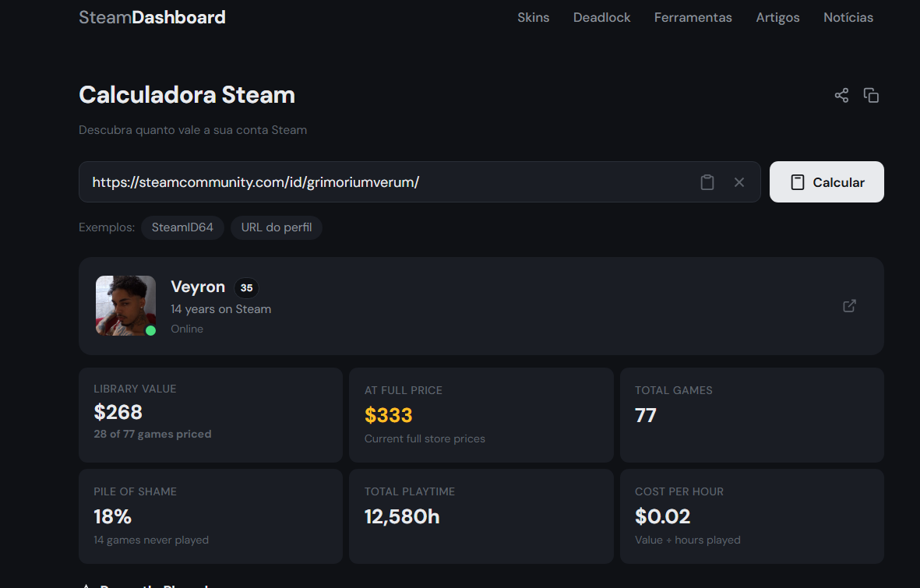Click the 77 total games value
Screen dimensions: 920x588
(646, 415)
